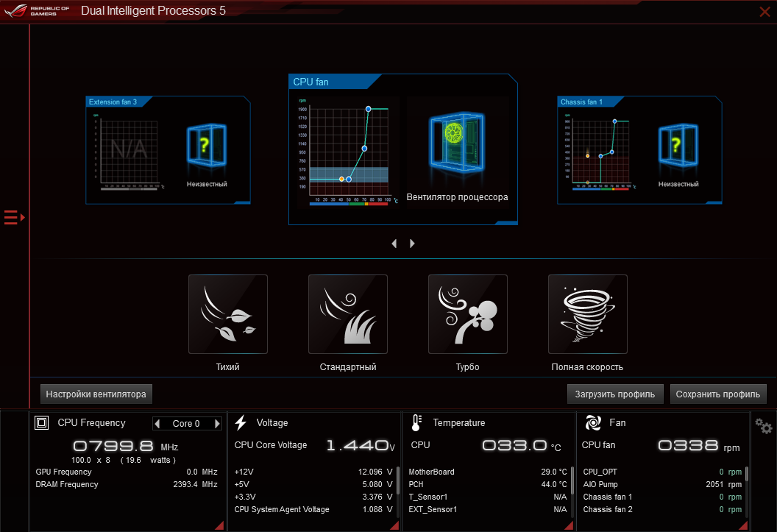Image resolution: width=777 pixels, height=532 pixels.
Task: Click the PCH temperature row
Action: pos(488,484)
